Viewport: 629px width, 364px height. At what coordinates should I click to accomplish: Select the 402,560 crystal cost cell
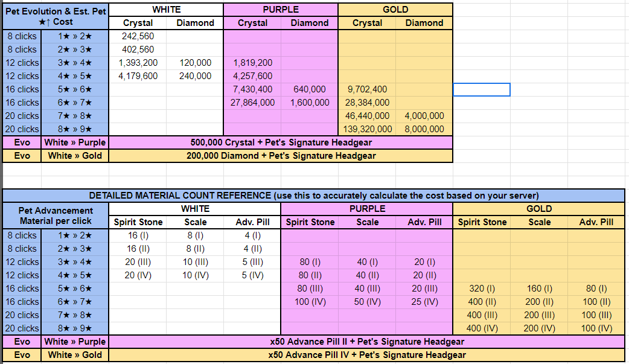tap(138, 49)
